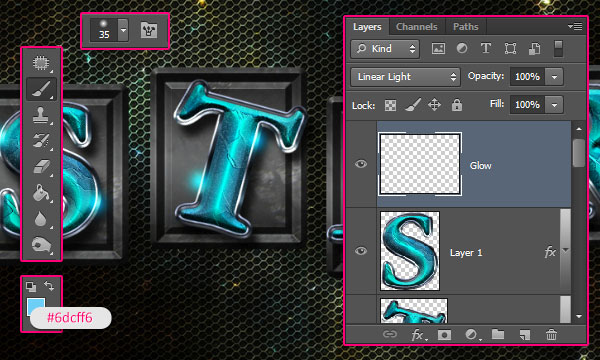This screenshot has height=360, width=600.
Task: Select the Blur tool
Action: [41, 219]
